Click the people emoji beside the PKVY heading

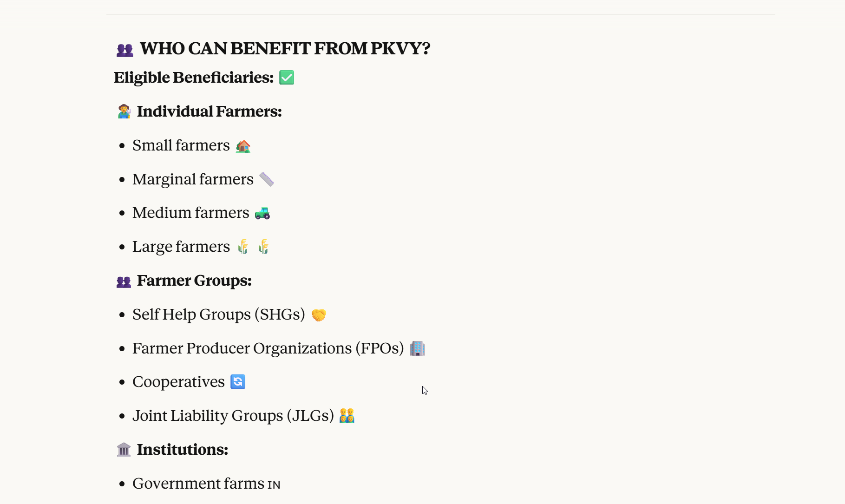(x=124, y=50)
